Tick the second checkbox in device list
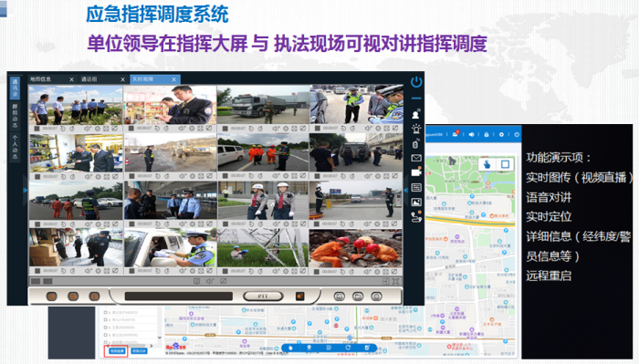 pyautogui.click(x=106, y=319)
